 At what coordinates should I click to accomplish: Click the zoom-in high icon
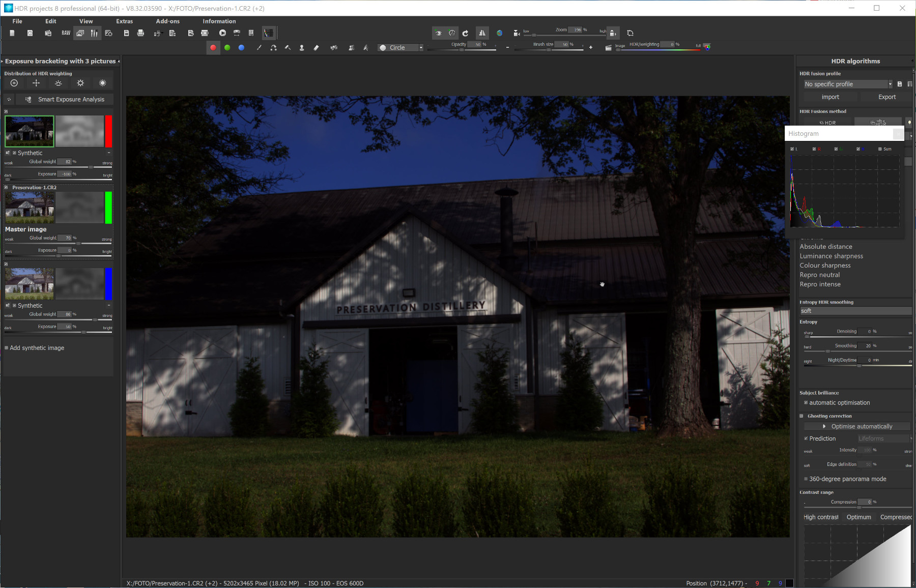tap(613, 33)
